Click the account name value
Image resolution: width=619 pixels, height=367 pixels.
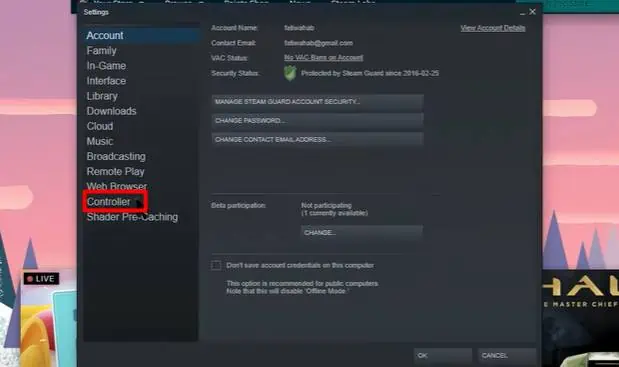coord(299,28)
